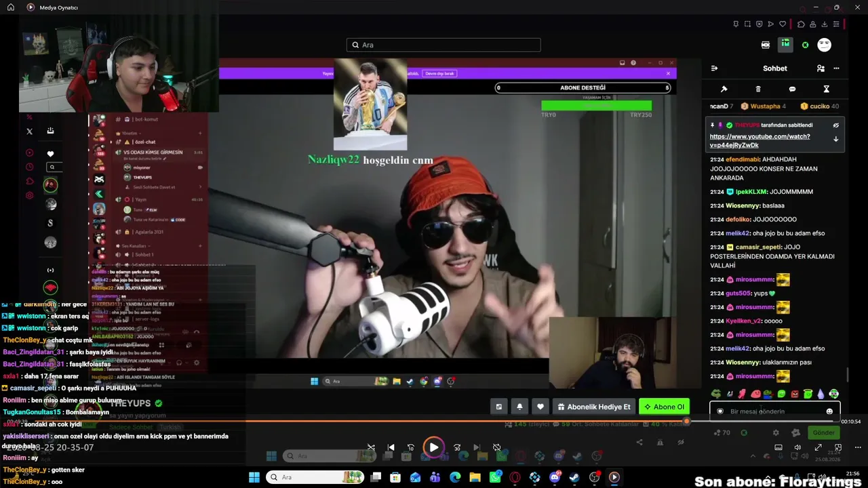Viewport: 868px width, 488px height.
Task: Toggle the follow heart button under video
Action: 540,407
